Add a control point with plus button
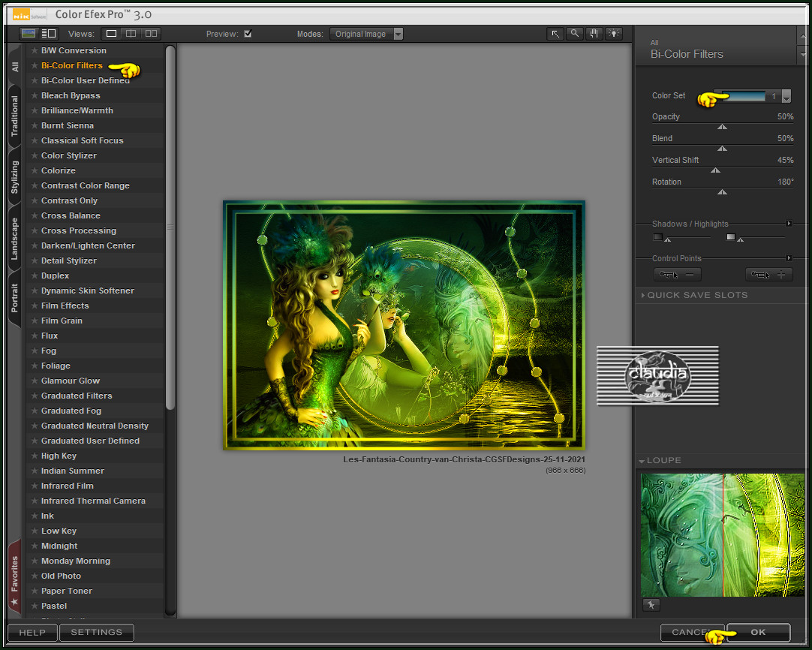The width and height of the screenshot is (812, 650). click(x=769, y=275)
